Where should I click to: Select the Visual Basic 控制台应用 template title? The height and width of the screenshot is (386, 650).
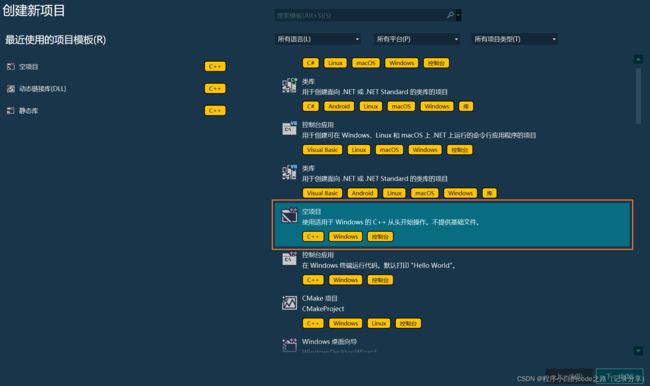pos(318,125)
